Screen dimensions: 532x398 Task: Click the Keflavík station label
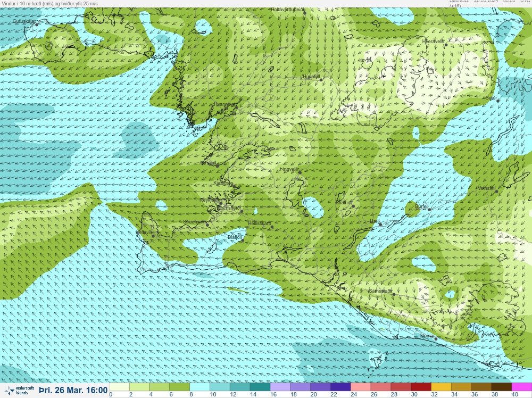144,233
